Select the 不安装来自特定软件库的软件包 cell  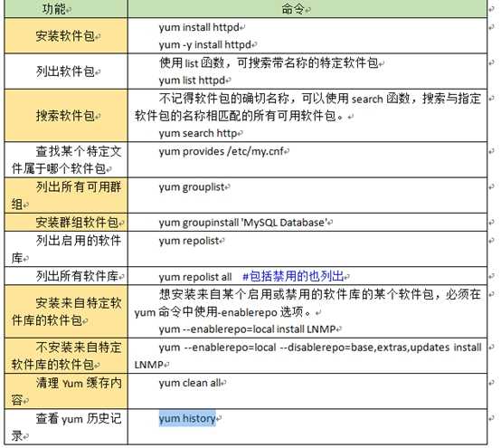tap(66, 356)
